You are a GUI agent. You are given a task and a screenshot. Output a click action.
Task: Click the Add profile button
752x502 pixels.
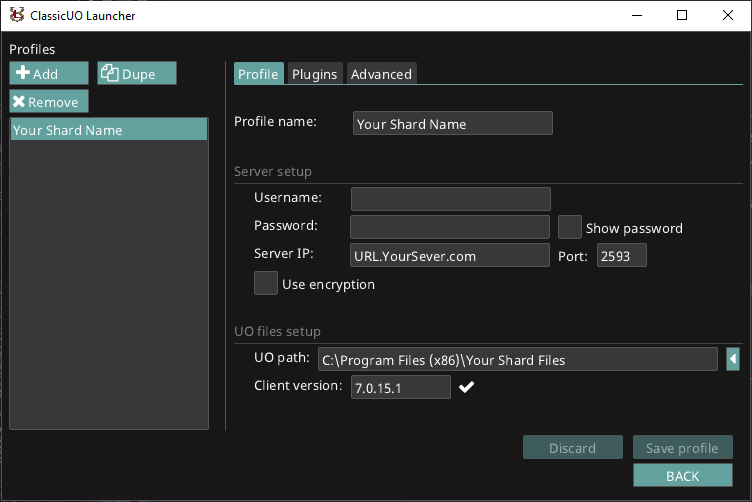[49, 73]
